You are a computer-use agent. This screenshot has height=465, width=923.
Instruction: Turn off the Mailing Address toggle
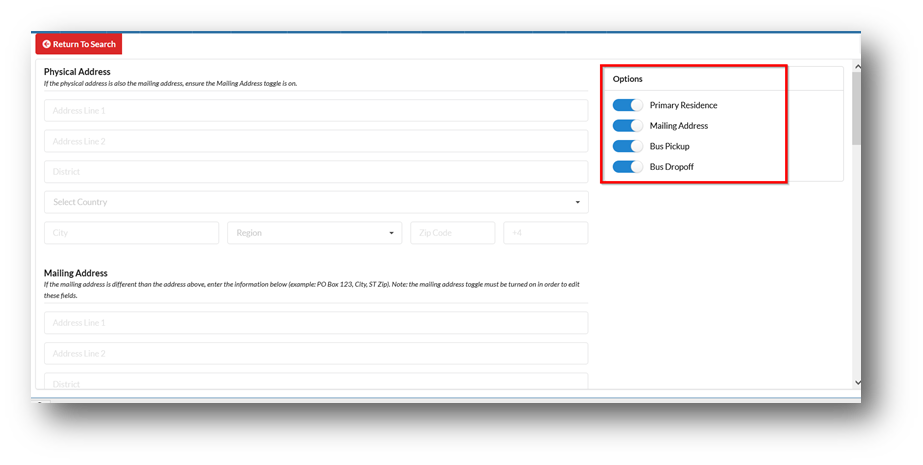[627, 125]
